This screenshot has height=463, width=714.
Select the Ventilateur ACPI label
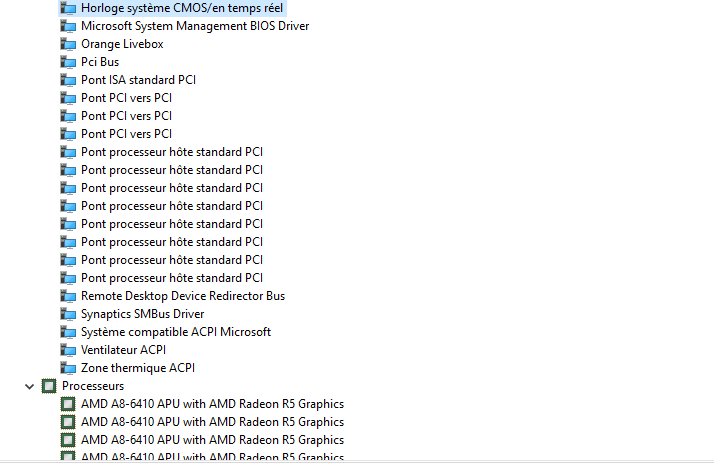tap(123, 350)
